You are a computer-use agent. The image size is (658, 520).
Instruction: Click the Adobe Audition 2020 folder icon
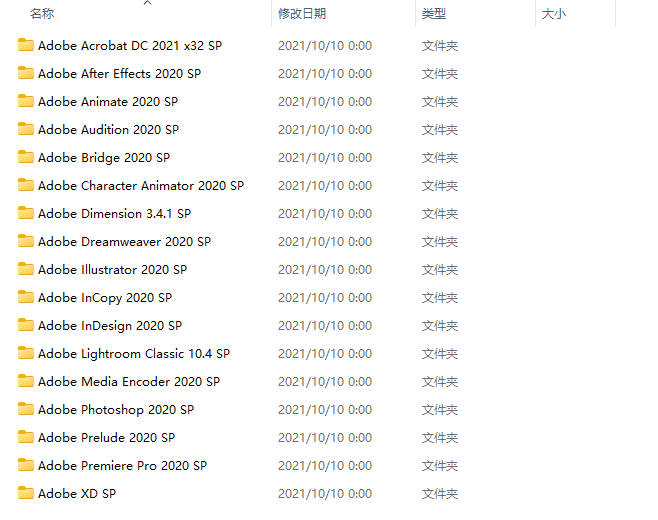pyautogui.click(x=26, y=129)
